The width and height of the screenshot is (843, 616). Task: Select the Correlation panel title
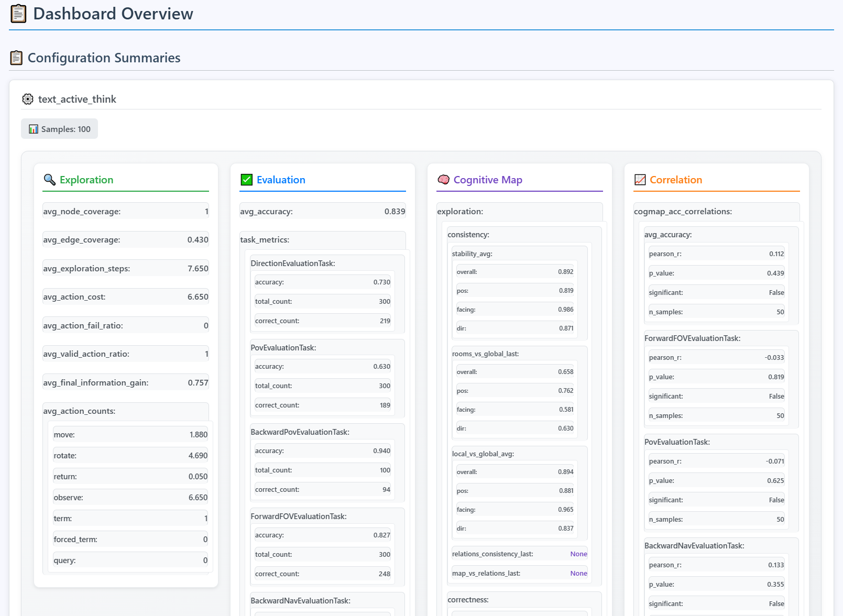[x=675, y=180]
